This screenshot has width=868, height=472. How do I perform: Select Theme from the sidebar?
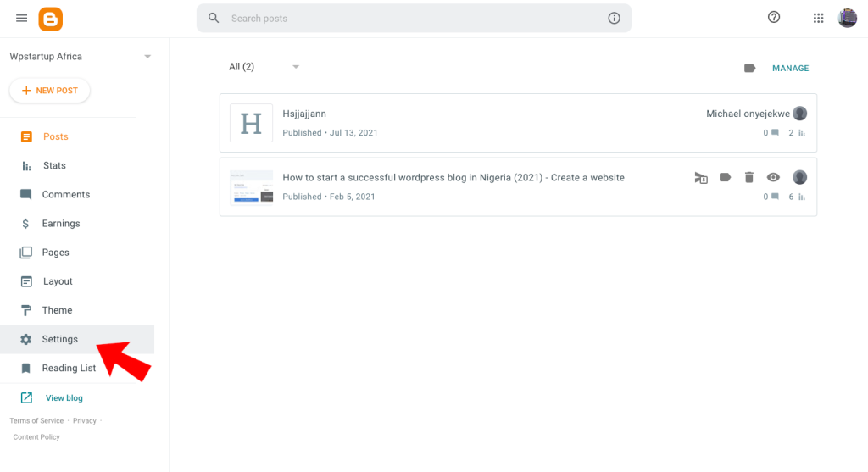click(x=57, y=310)
